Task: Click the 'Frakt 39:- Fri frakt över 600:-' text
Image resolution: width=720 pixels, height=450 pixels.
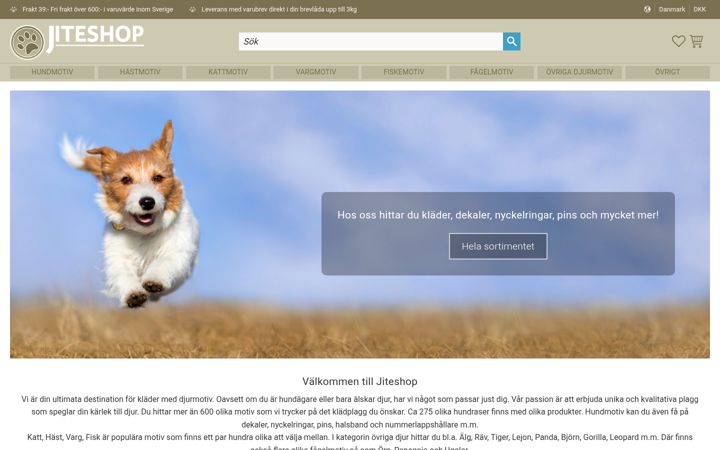Action: click(x=98, y=9)
